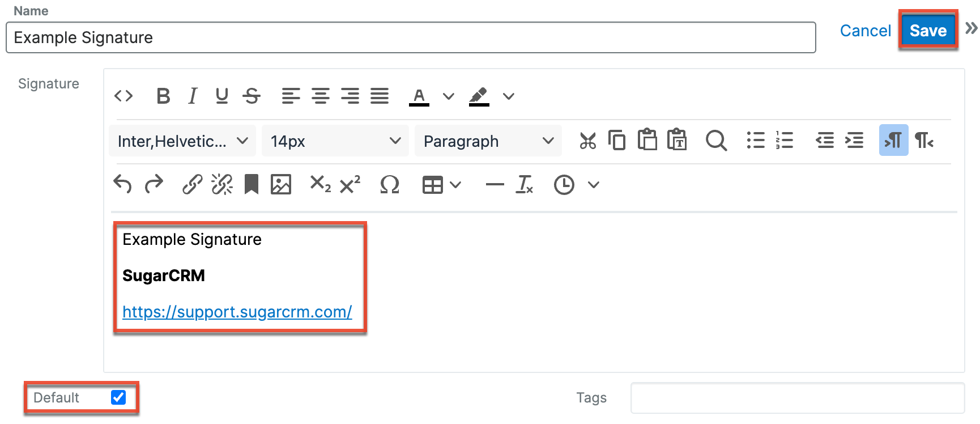The image size is (980, 424).
Task: Uncheck the Default checkbox
Action: coord(118,397)
